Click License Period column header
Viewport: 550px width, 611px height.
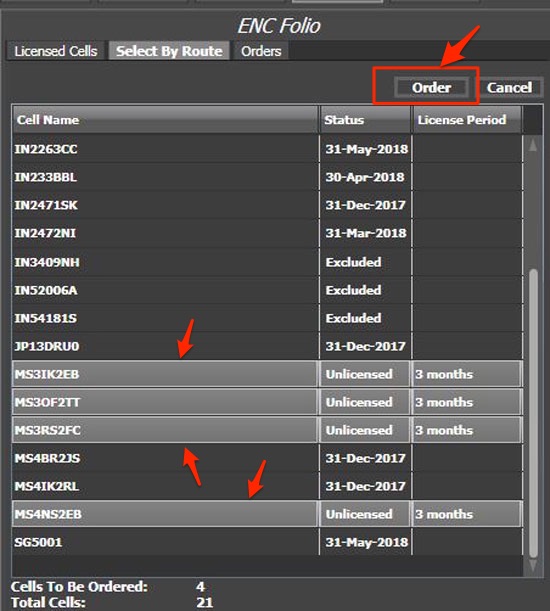(467, 120)
